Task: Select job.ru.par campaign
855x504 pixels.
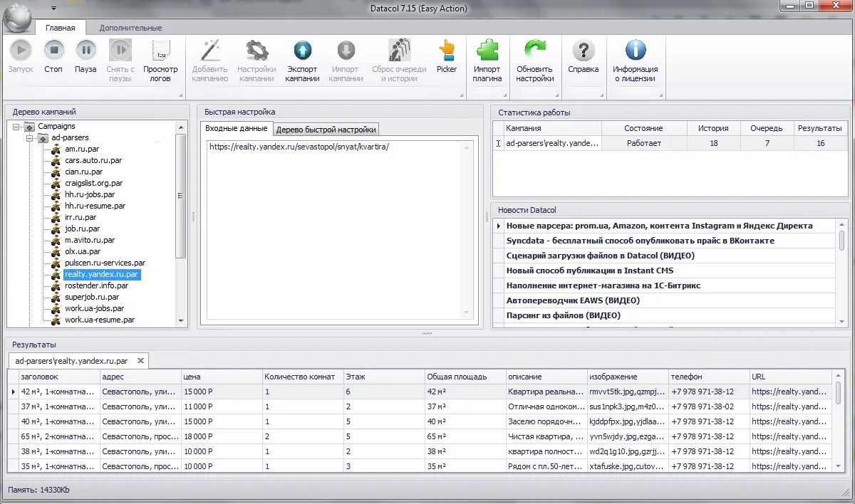Action: [x=82, y=229]
